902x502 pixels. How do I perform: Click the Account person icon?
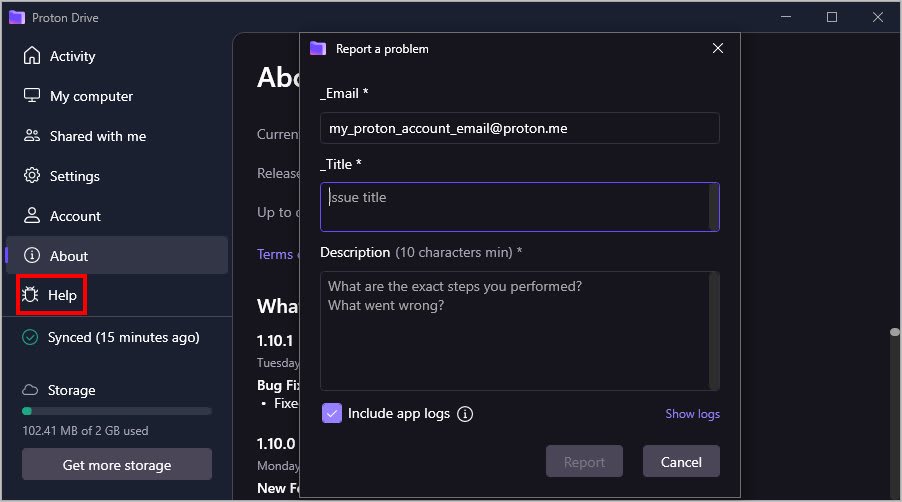(x=32, y=216)
